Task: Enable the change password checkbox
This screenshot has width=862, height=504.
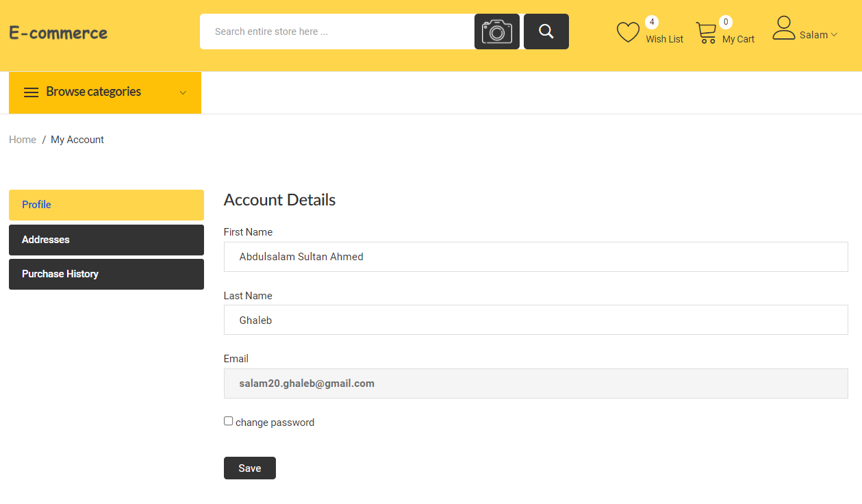Action: [228, 420]
